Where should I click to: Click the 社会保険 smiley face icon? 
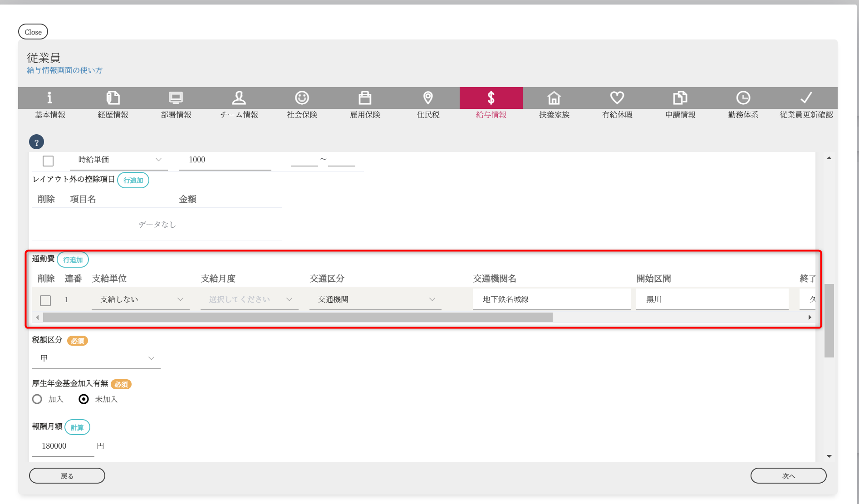click(x=302, y=98)
